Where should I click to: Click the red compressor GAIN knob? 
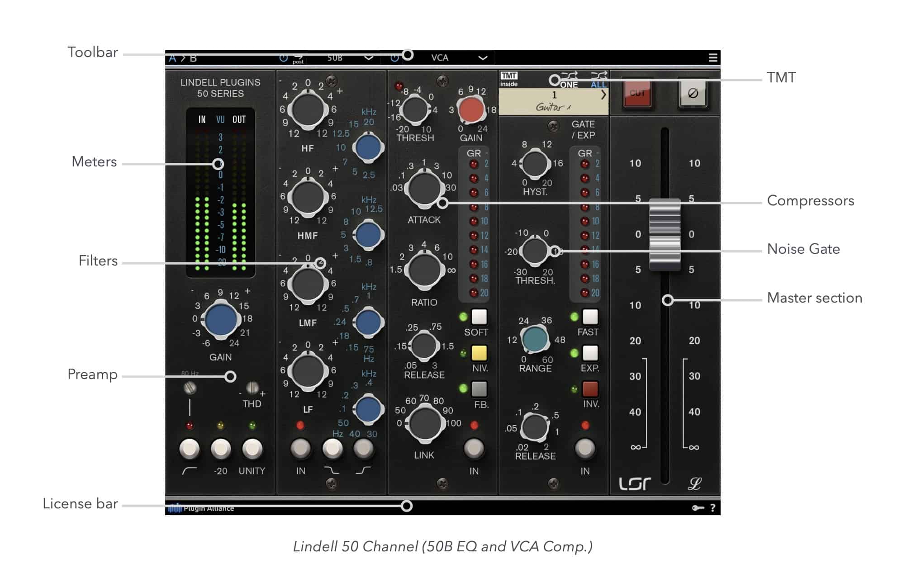tap(471, 109)
